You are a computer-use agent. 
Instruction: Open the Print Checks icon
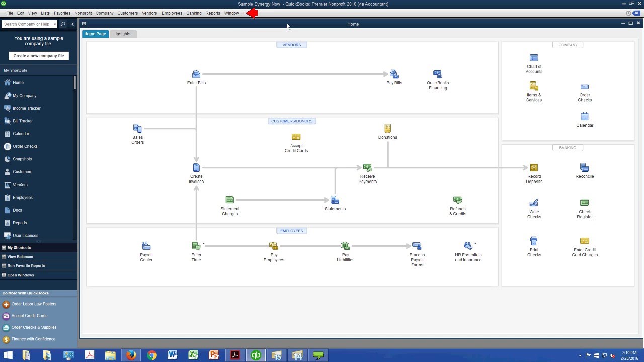pos(534,241)
